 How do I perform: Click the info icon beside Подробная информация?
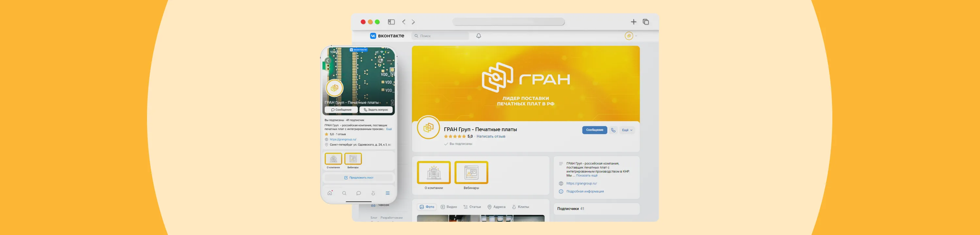[561, 191]
